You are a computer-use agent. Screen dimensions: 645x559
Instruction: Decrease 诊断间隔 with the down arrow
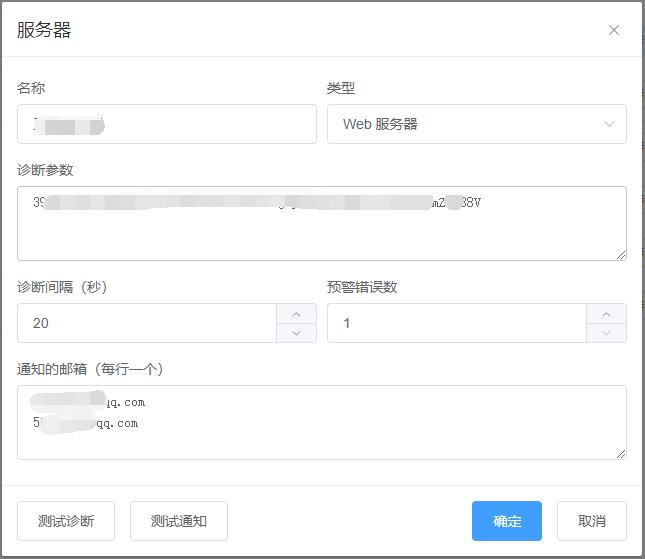point(296,333)
